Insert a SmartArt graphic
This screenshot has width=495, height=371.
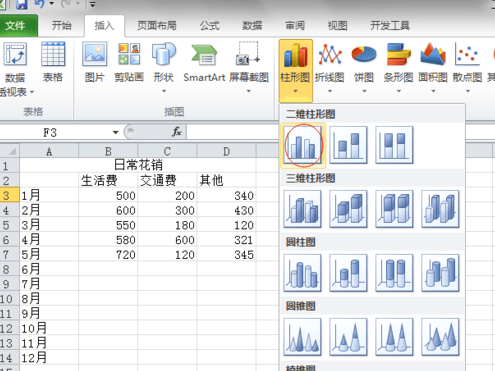point(204,62)
